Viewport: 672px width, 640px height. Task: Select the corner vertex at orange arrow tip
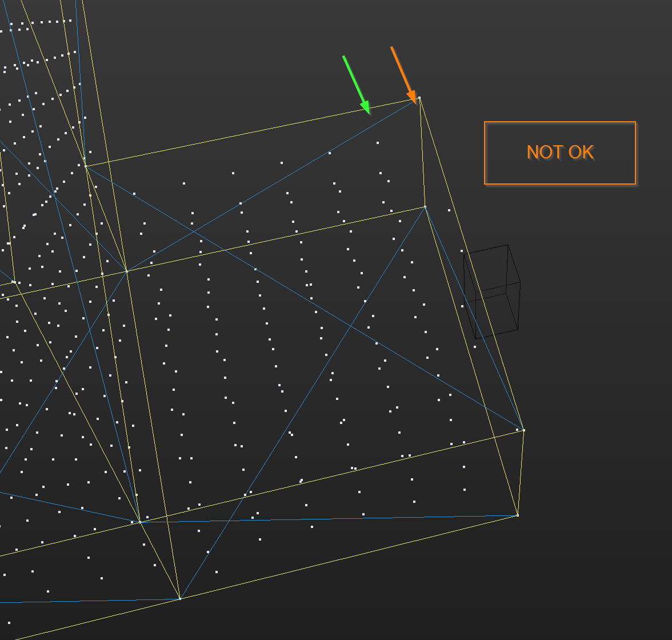[x=419, y=98]
